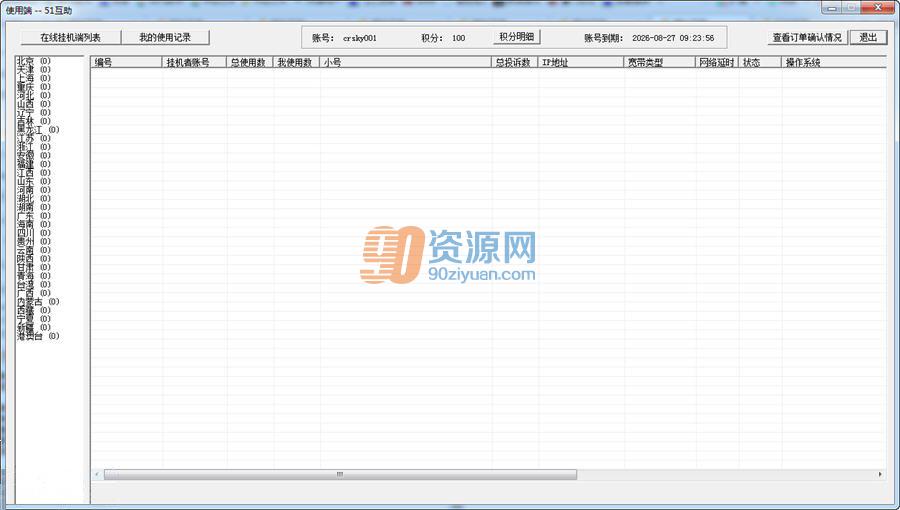Select 上海 (0) in region list

click(x=33, y=78)
